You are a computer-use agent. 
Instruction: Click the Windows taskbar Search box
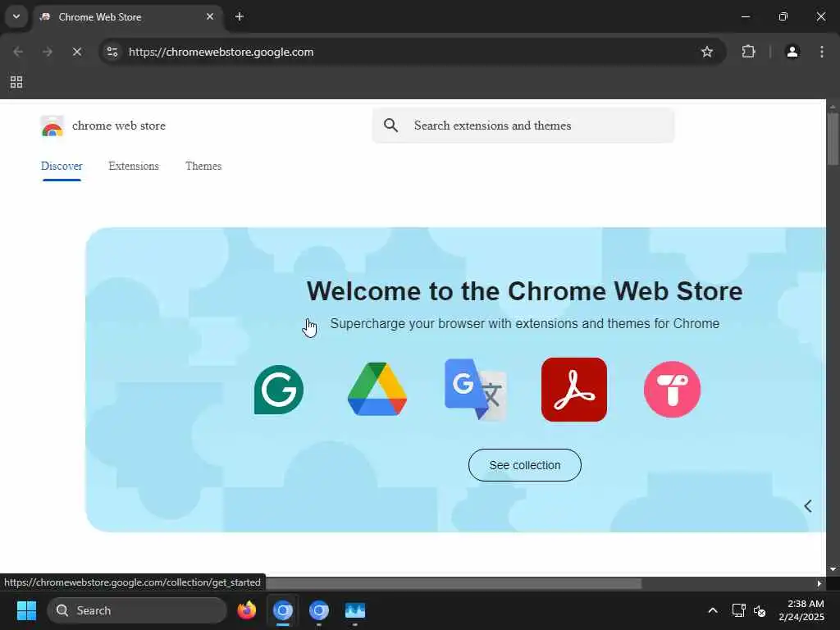point(137,610)
